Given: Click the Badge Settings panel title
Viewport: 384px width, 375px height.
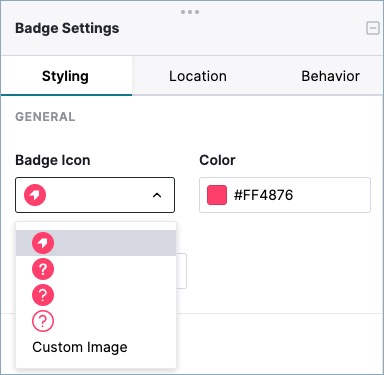Looking at the screenshot, I should coord(67,28).
